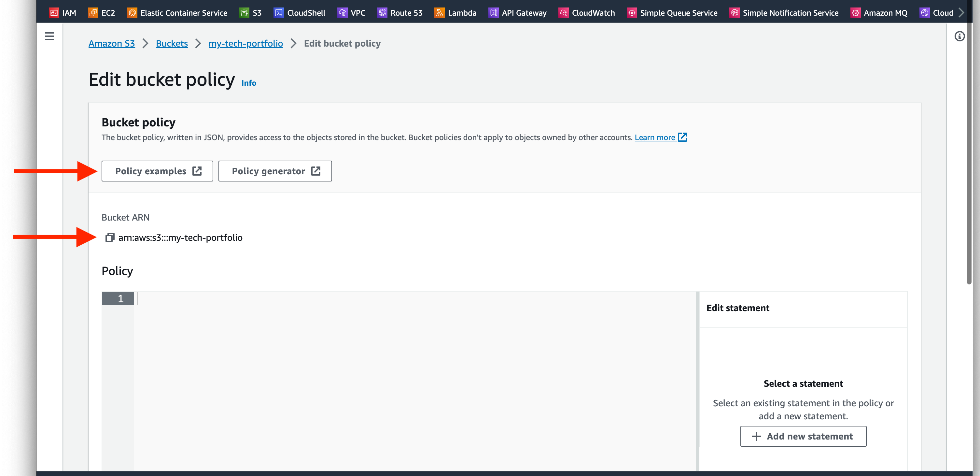Show more favorites with right chevron

click(x=961, y=13)
